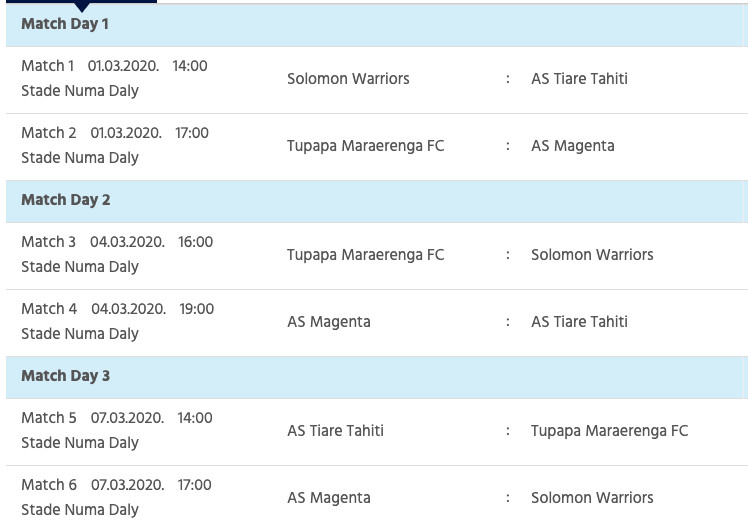Click the Stade Numa Daly venue under Match 2
Viewport: 748px width, 521px height.
click(80, 158)
